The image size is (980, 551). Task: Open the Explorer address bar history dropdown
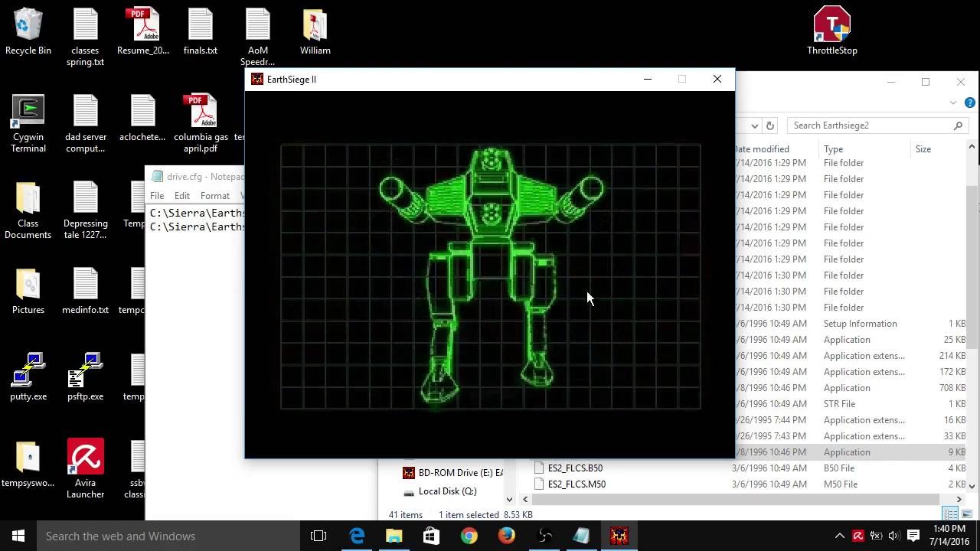755,126
